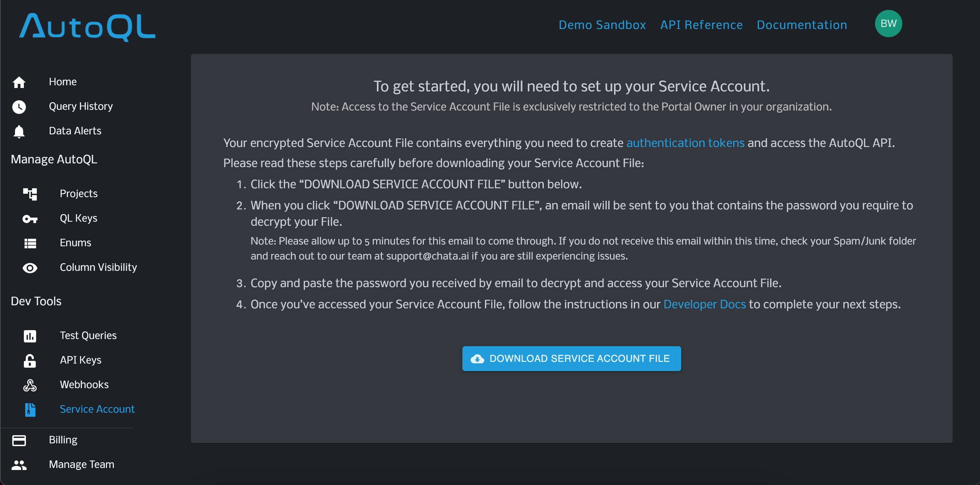Screen dimensions: 980x485
Task: Click the Webhooks icon
Action: click(30, 385)
